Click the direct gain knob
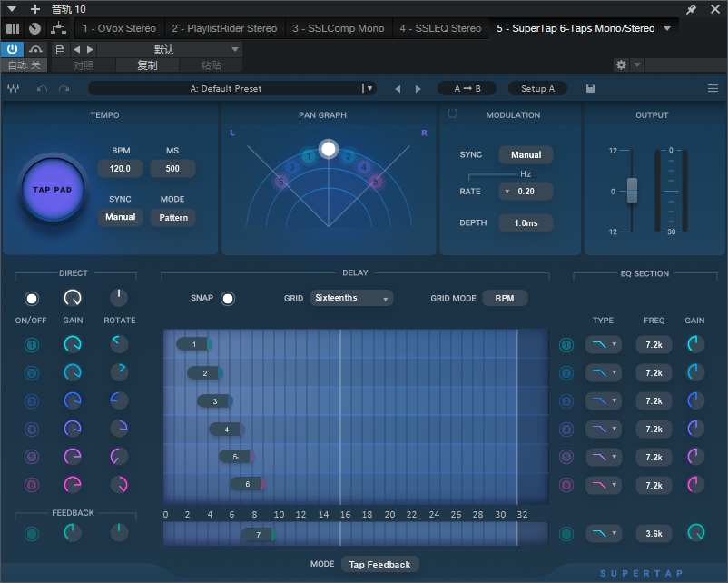The image size is (728, 583). point(73,298)
